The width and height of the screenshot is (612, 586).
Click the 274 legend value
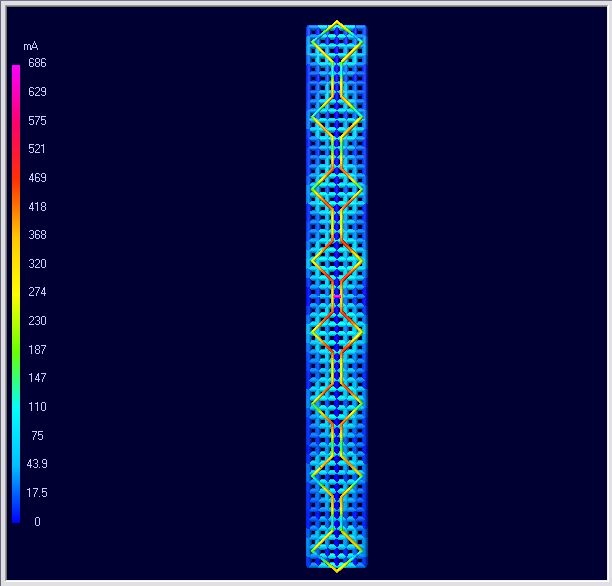coord(37,292)
